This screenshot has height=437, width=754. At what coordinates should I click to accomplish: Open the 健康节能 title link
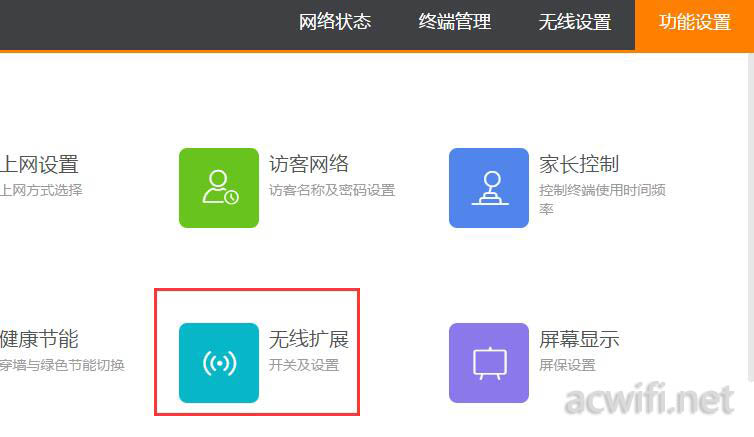(x=39, y=339)
